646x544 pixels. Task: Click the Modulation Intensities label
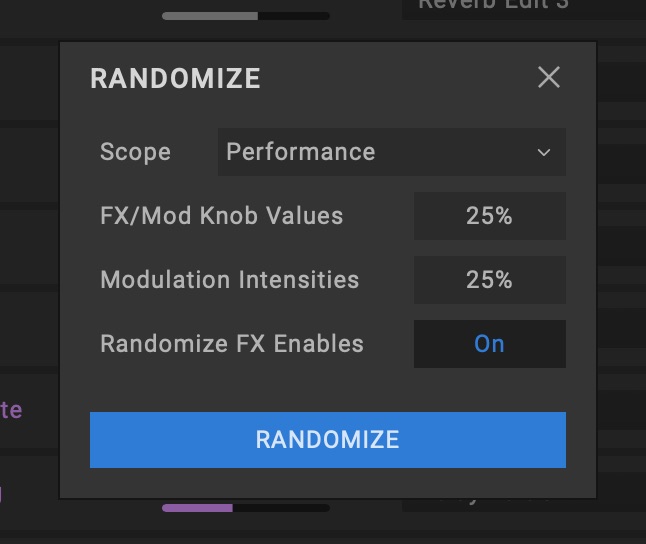[229, 280]
